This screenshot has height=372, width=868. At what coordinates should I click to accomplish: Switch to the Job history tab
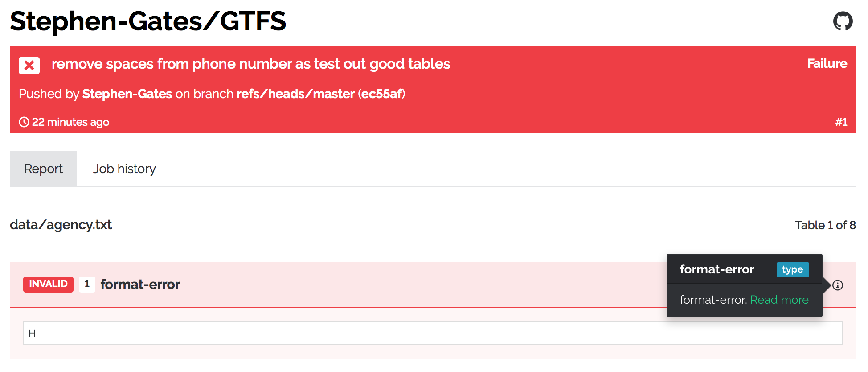[x=124, y=169]
